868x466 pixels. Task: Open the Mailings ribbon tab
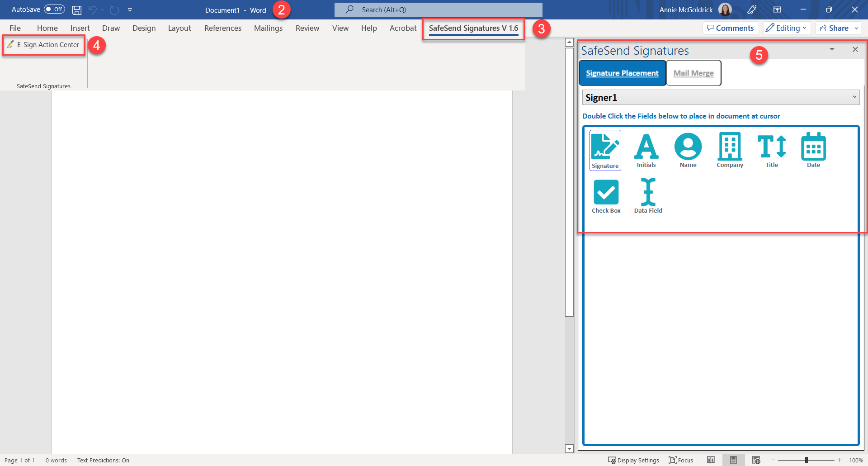[x=268, y=28]
